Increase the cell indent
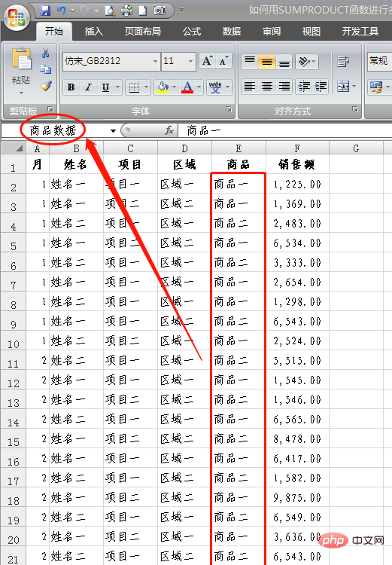 point(321,87)
